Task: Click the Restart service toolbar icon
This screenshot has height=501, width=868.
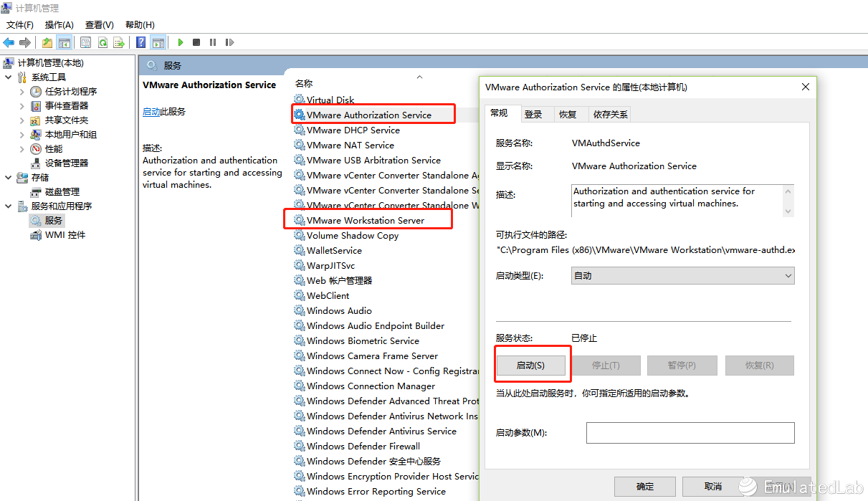Action: tap(229, 42)
